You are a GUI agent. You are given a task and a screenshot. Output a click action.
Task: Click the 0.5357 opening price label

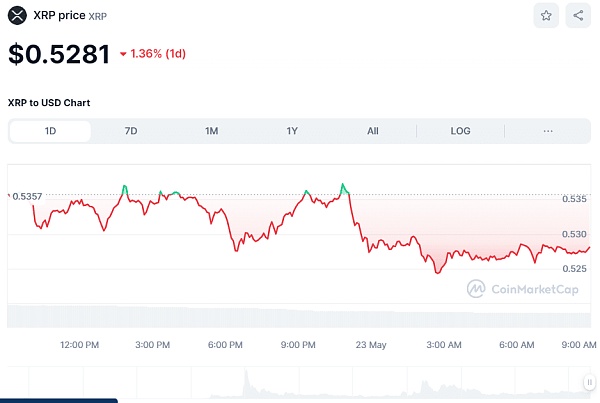pyautogui.click(x=27, y=195)
